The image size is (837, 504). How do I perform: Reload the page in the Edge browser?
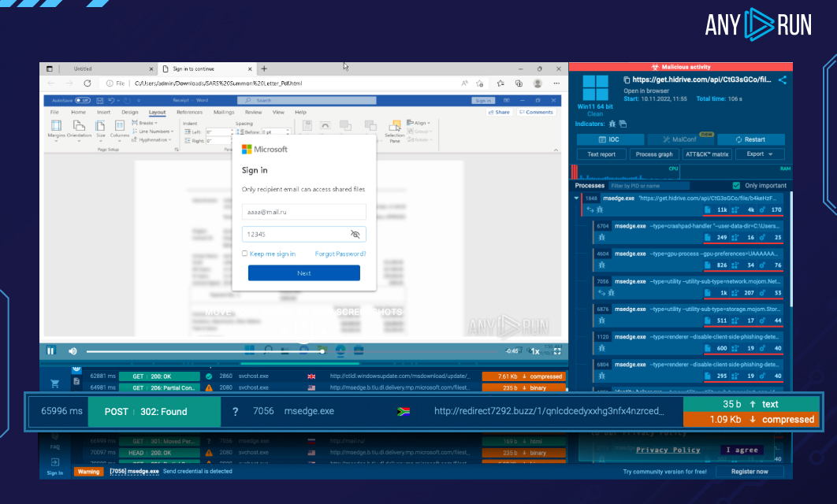(87, 83)
